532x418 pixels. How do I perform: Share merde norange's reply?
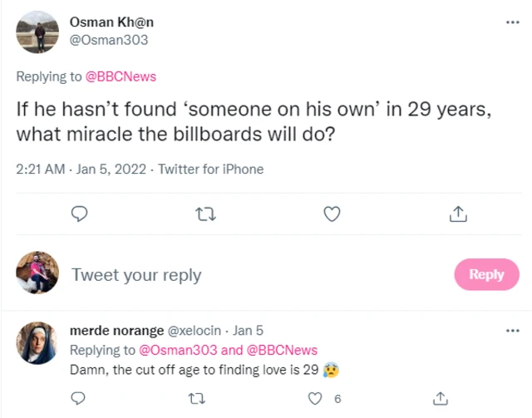442,398
